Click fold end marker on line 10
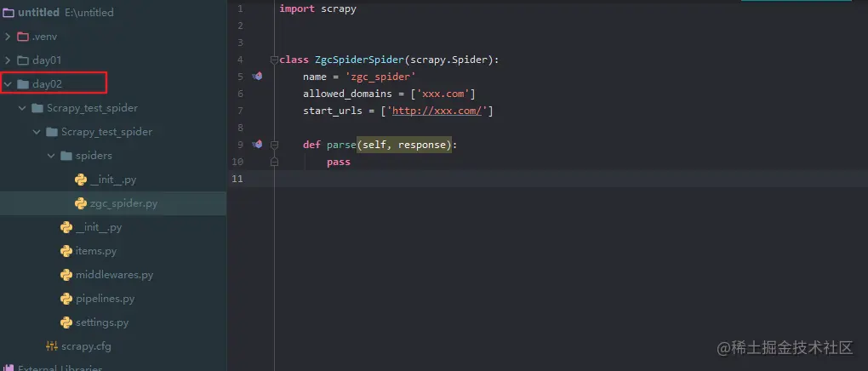This screenshot has width=868, height=371. [x=273, y=162]
